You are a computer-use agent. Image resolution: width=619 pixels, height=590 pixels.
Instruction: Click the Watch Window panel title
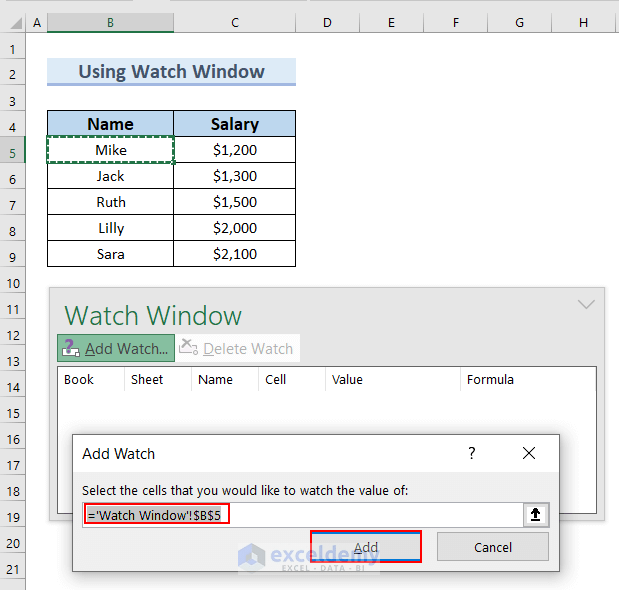153,315
